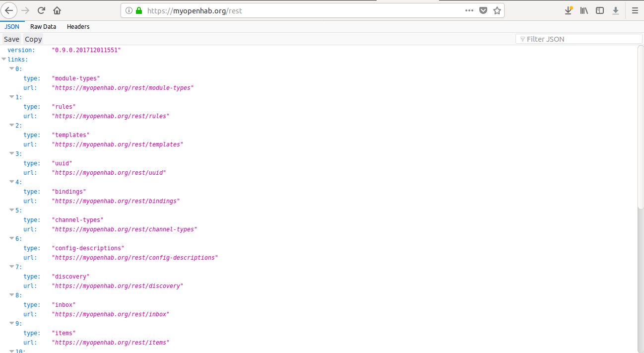Open the rest/bindings URL

[116, 201]
